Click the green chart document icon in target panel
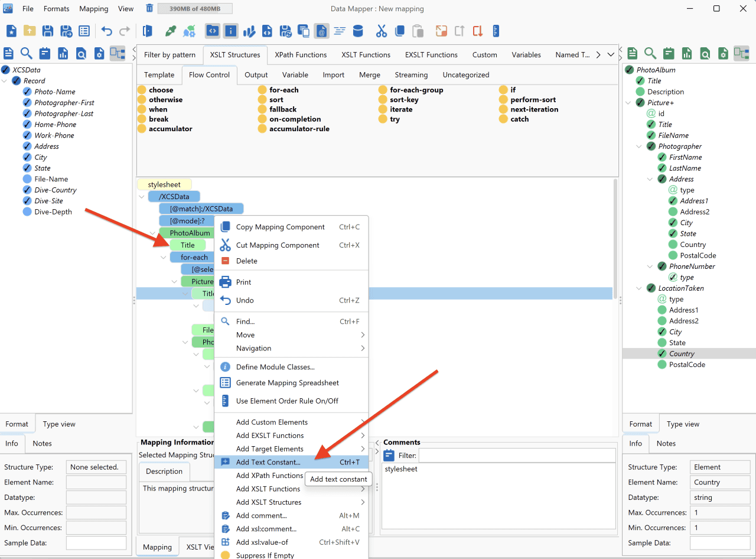 [x=687, y=54]
